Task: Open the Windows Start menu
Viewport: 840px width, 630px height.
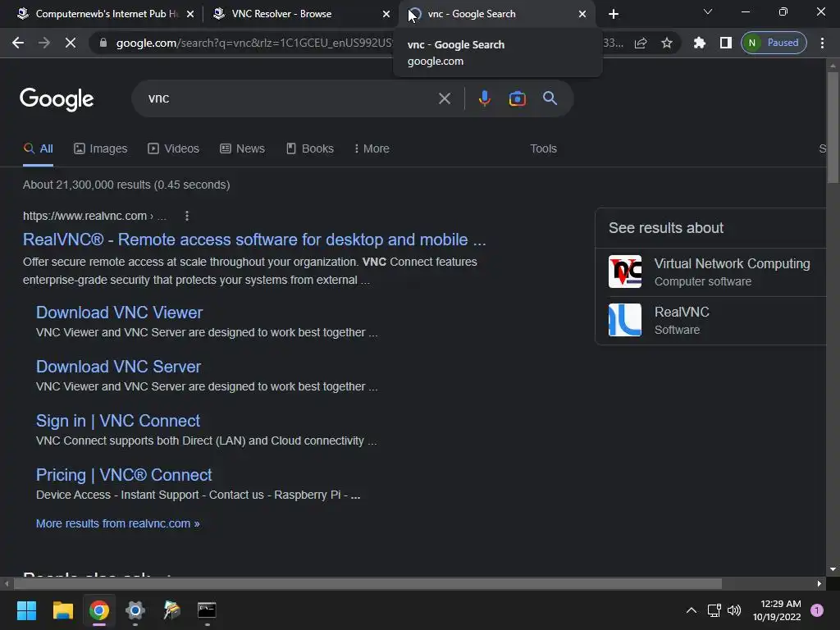Action: (x=26, y=610)
